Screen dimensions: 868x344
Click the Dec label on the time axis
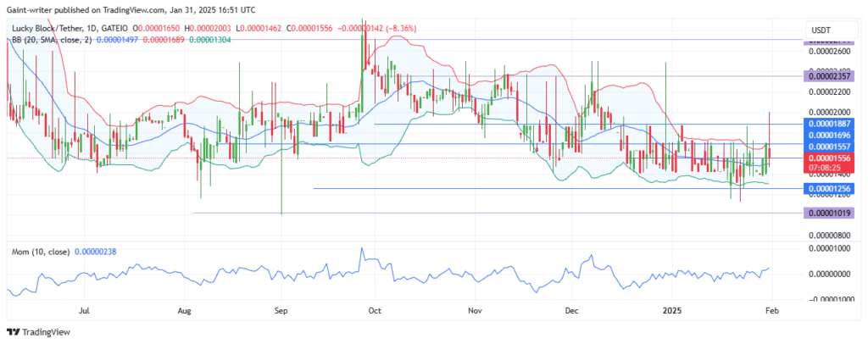(x=570, y=311)
